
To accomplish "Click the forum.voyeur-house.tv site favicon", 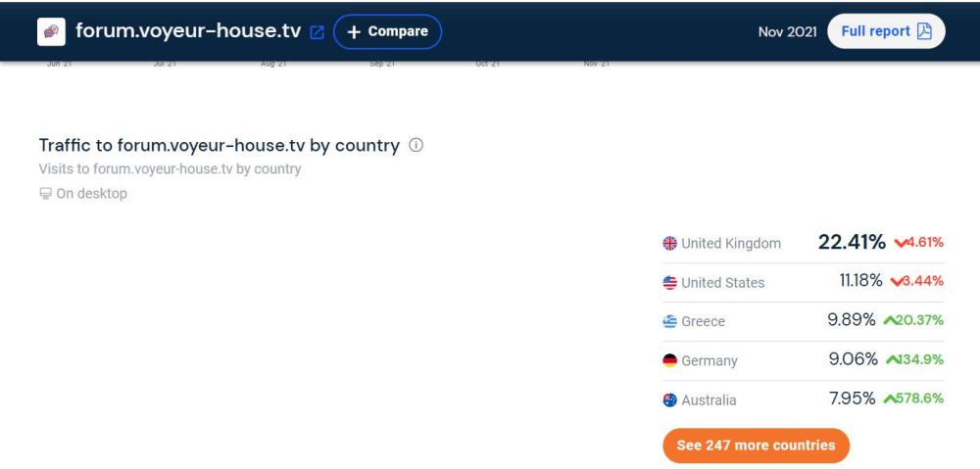I will pyautogui.click(x=51, y=31).
